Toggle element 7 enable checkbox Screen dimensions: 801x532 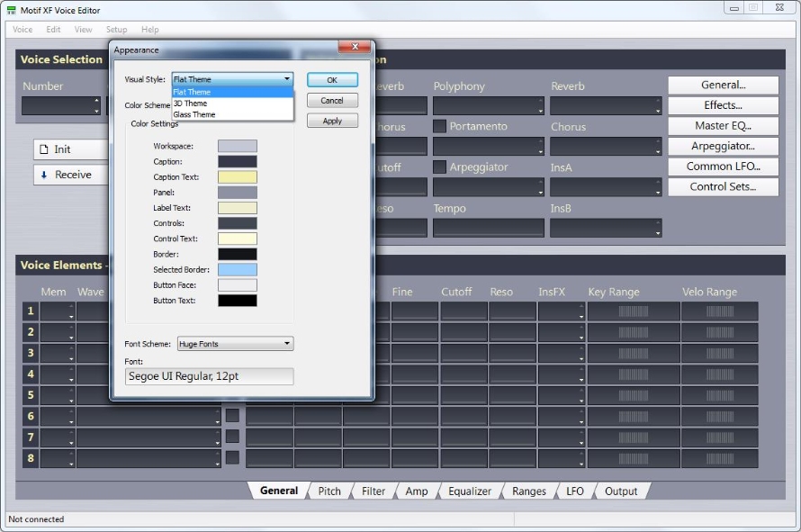[x=232, y=437]
